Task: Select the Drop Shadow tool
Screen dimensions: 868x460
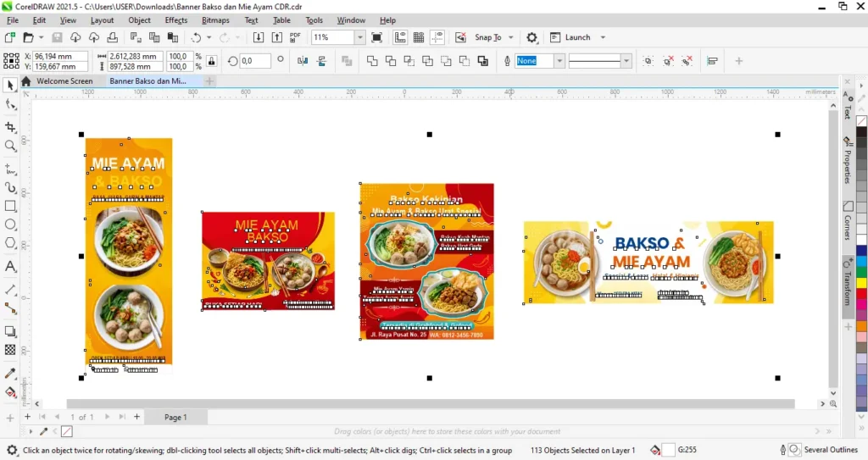Action: pos(10,331)
